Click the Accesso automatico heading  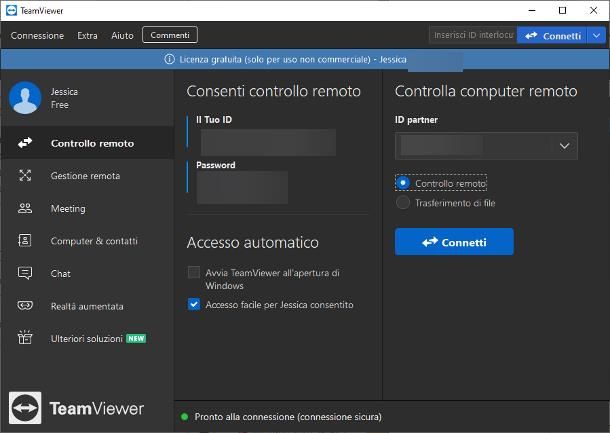pos(252,242)
